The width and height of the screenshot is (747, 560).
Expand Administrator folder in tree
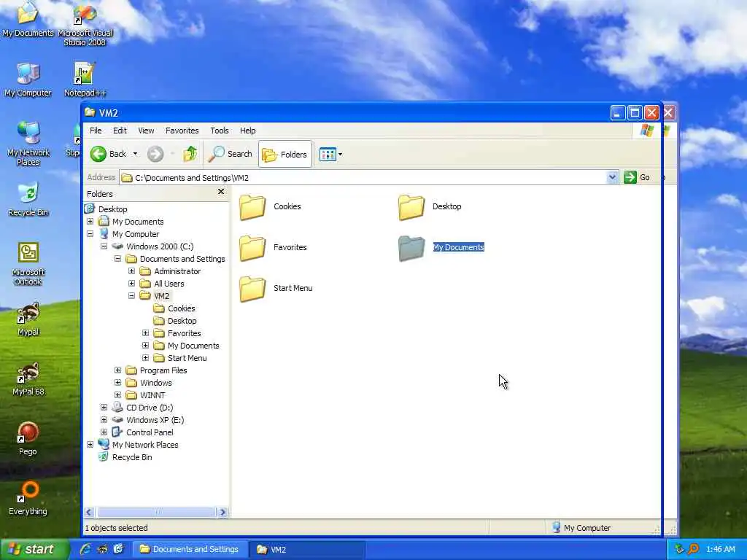tap(131, 271)
